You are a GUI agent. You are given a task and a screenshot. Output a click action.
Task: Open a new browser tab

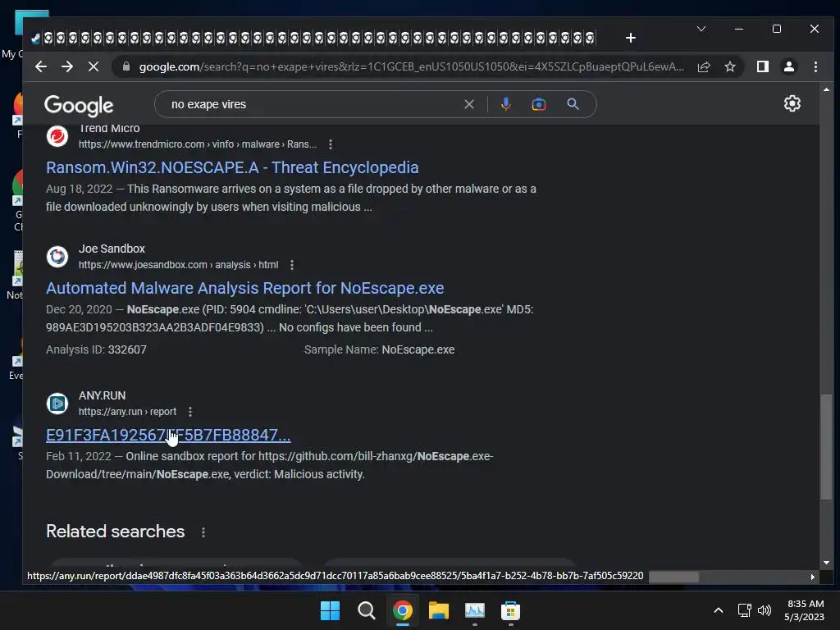click(x=631, y=38)
